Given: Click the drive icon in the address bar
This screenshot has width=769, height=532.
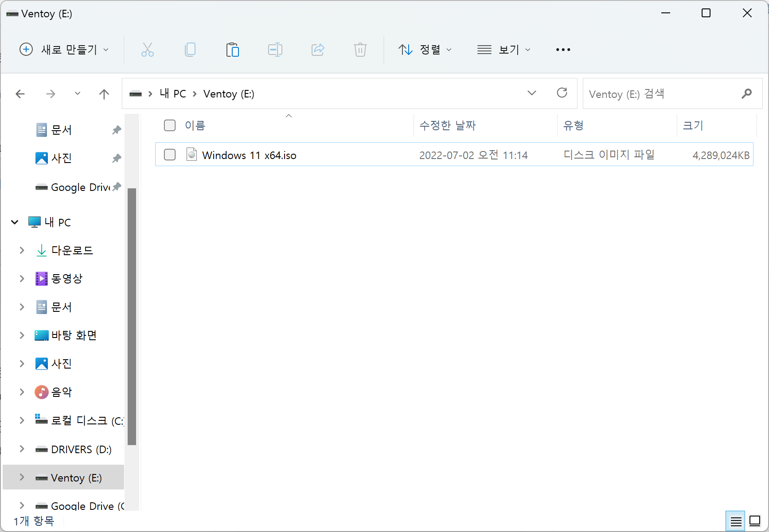Looking at the screenshot, I should [136, 94].
